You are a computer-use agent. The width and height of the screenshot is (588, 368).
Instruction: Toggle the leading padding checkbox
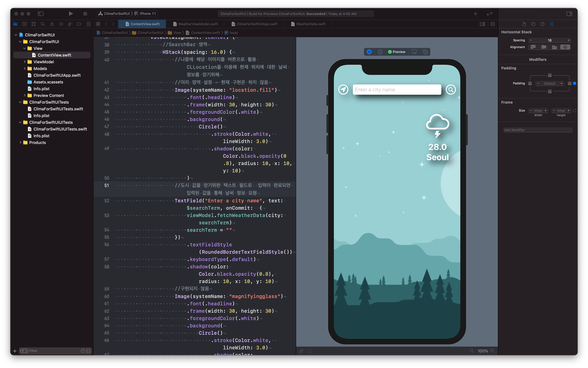530,83
